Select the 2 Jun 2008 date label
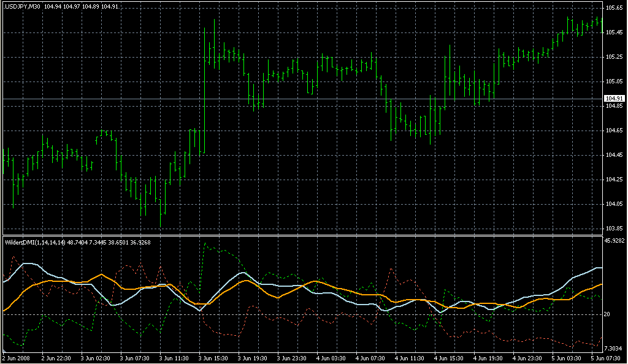 pos(17,357)
